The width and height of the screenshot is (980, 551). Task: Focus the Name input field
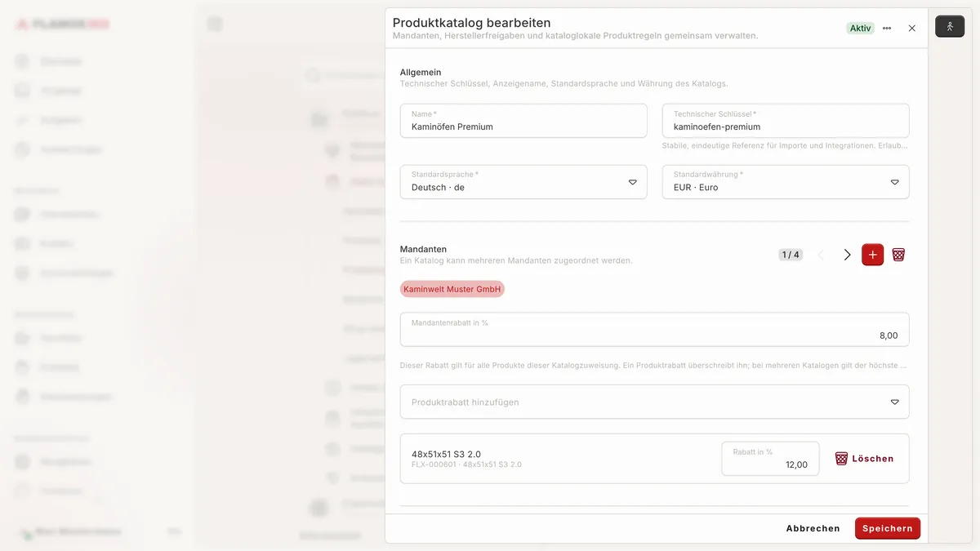[523, 121]
